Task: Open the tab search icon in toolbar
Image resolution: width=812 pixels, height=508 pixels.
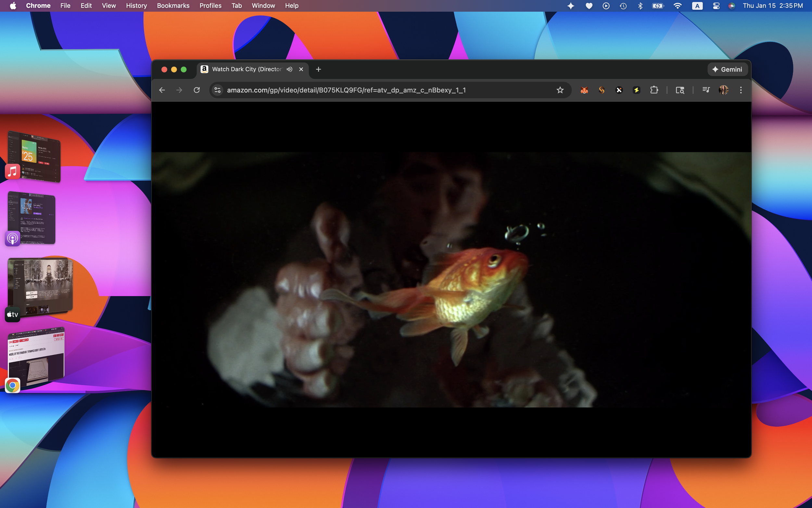Action: [x=680, y=90]
